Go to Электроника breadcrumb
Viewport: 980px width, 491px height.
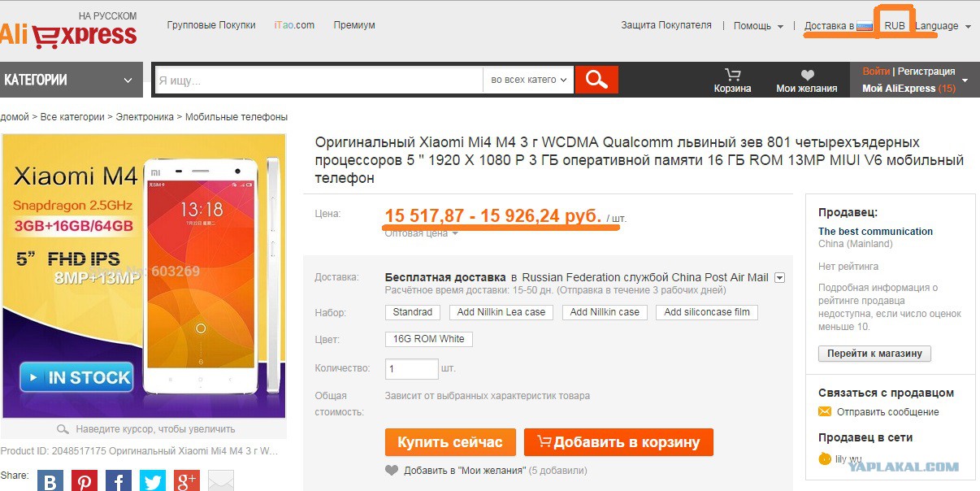[x=145, y=117]
